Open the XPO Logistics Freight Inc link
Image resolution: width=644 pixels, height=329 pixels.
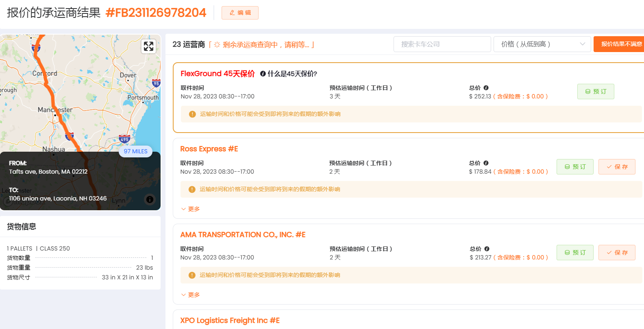[230, 320]
